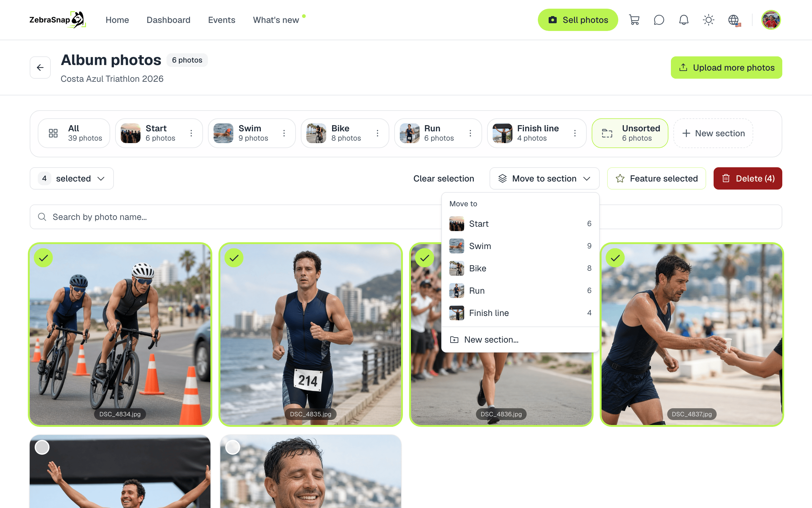812x508 pixels.
Task: Open the language globe icon
Action: 734,20
